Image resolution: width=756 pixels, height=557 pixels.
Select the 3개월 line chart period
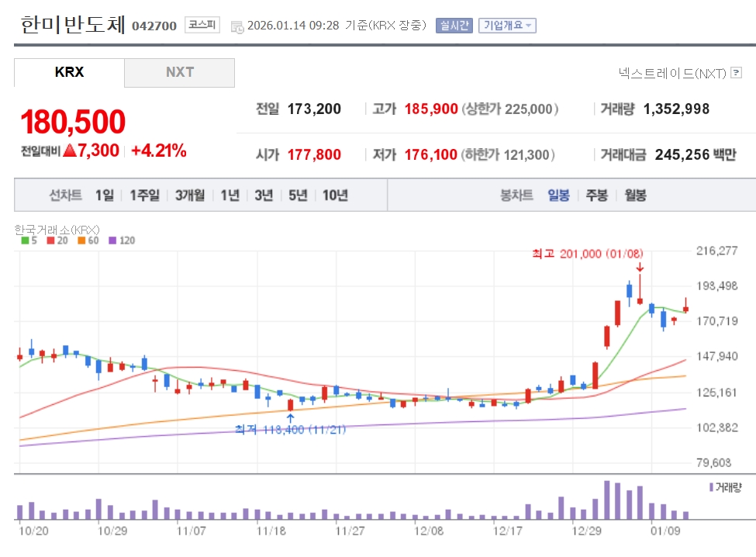coord(190,195)
